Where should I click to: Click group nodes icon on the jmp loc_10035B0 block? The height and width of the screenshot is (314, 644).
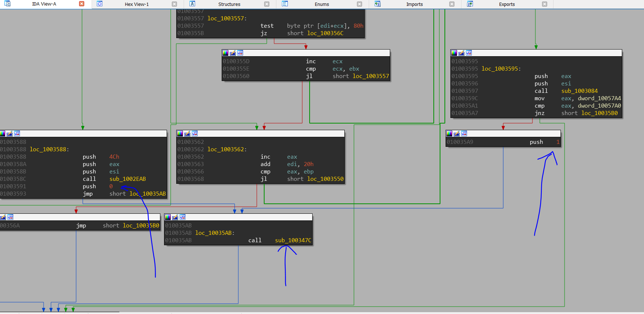(10, 217)
